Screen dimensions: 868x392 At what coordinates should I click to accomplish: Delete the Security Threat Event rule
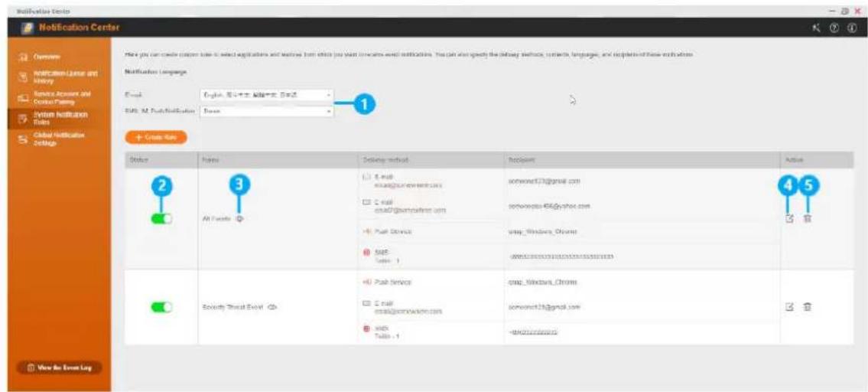(x=808, y=306)
